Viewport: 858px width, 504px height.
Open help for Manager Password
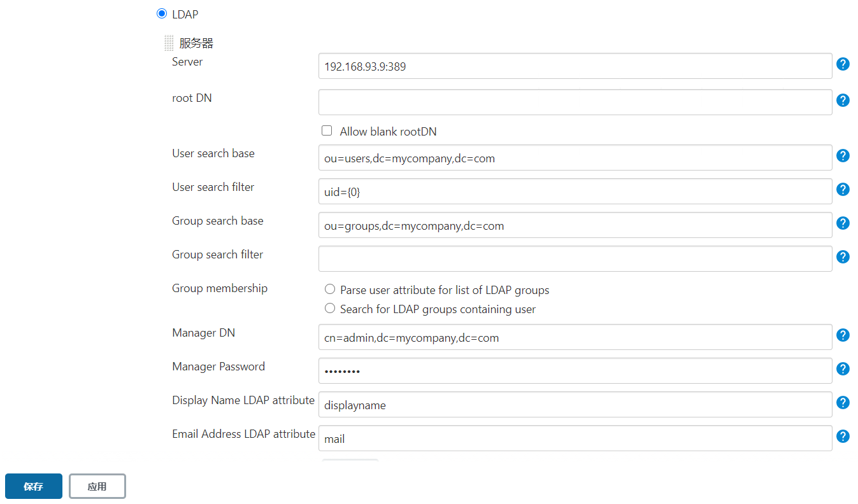(843, 368)
